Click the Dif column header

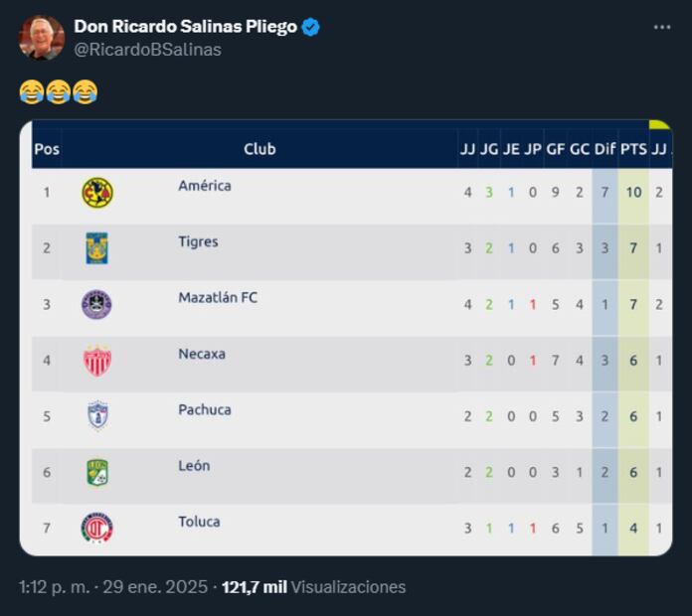click(605, 149)
